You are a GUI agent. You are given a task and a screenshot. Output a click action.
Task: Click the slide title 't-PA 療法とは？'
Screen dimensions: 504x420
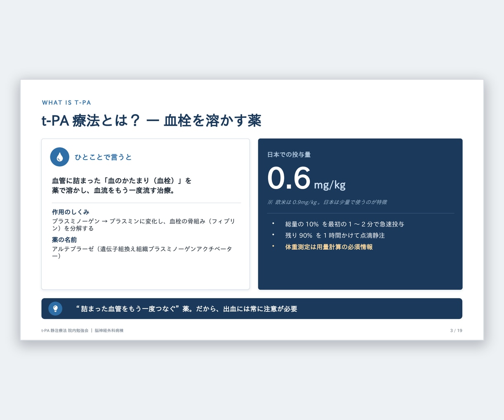click(91, 120)
